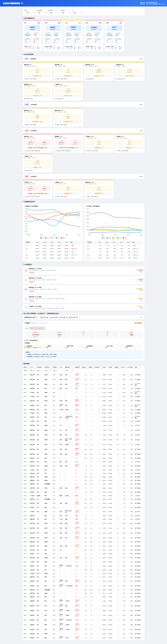Toggle FQC series in DPPM趋势 legend
167x644 pixels.
[x=114, y=238]
